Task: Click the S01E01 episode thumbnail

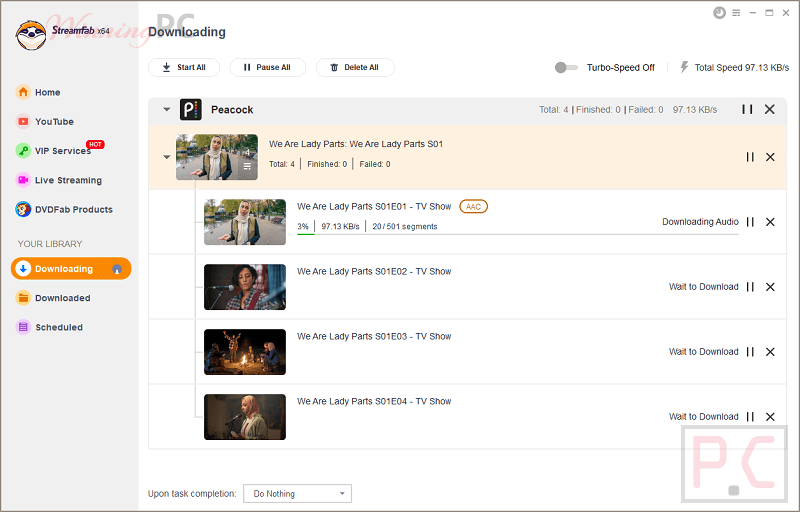Action: (245, 222)
